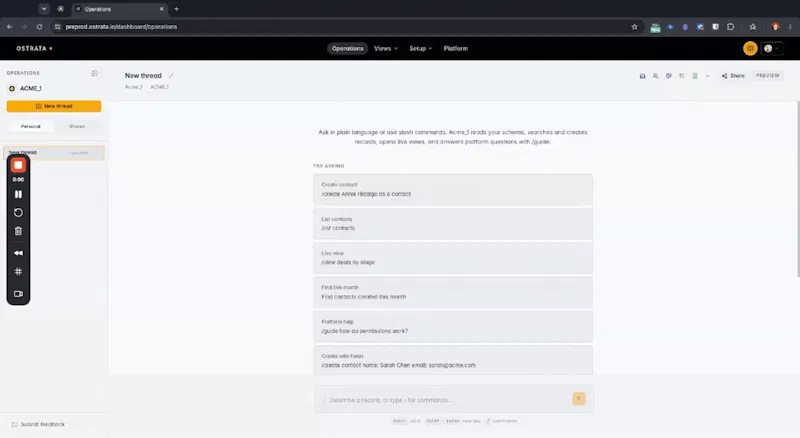Start a New thread with orange button
800x438 pixels.
(x=54, y=106)
